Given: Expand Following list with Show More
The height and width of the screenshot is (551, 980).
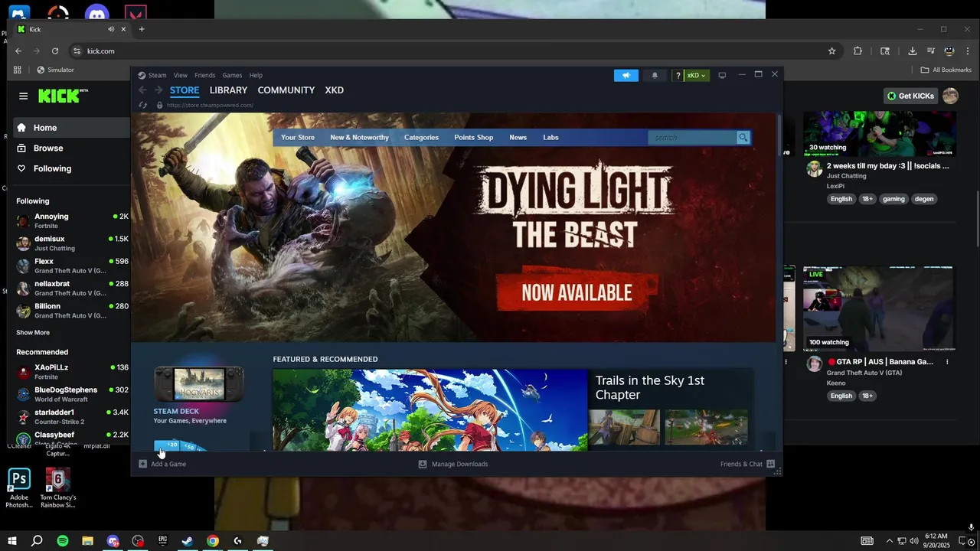Looking at the screenshot, I should tap(33, 333).
